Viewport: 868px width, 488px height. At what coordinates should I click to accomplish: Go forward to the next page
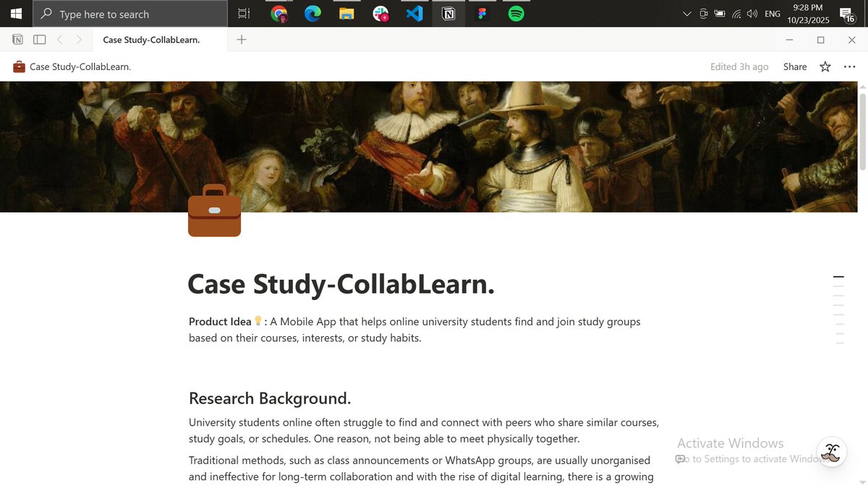(x=79, y=40)
